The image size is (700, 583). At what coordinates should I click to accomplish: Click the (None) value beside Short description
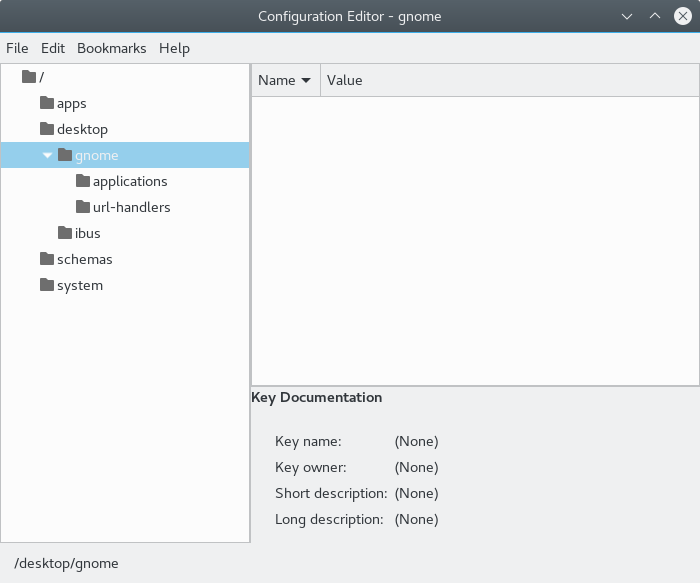(x=416, y=493)
